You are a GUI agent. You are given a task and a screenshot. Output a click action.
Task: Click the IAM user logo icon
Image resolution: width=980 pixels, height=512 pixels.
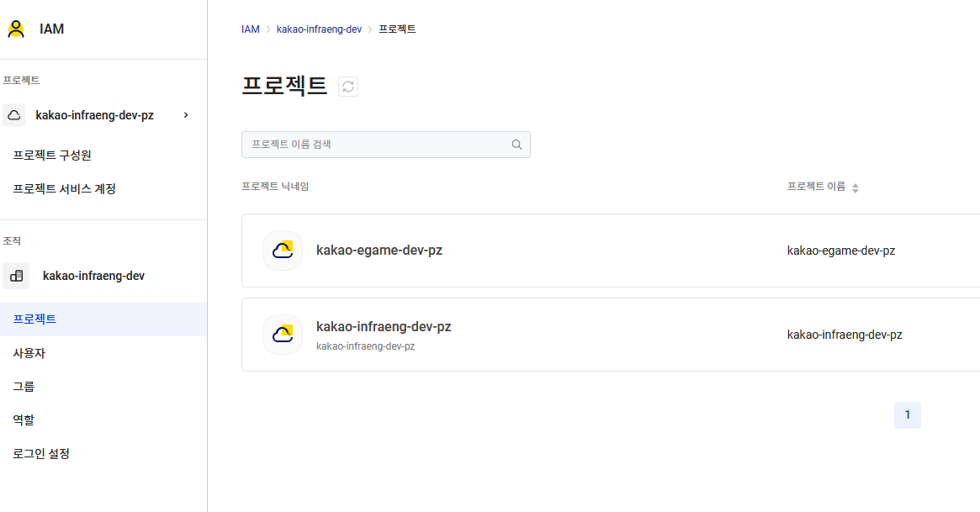coord(16,29)
